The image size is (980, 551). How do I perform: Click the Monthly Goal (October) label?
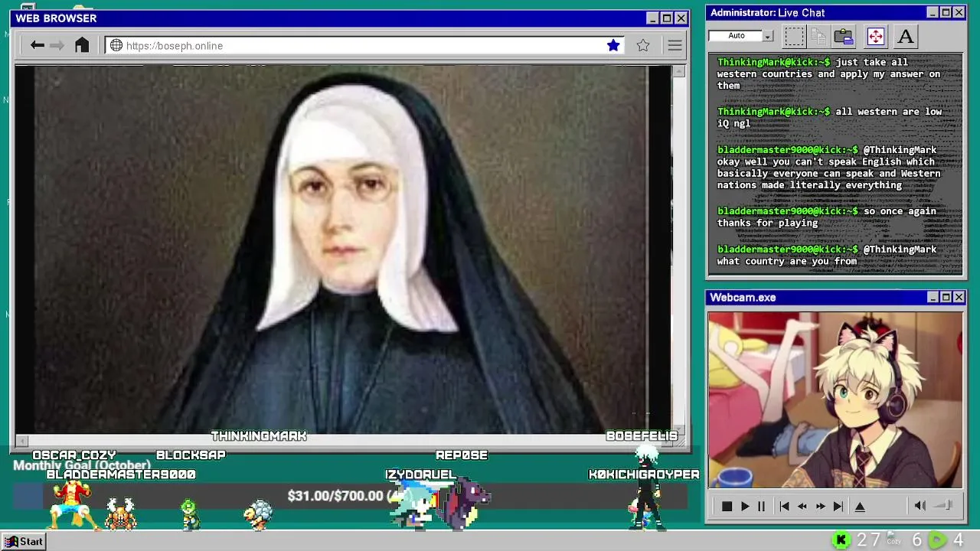82,465
